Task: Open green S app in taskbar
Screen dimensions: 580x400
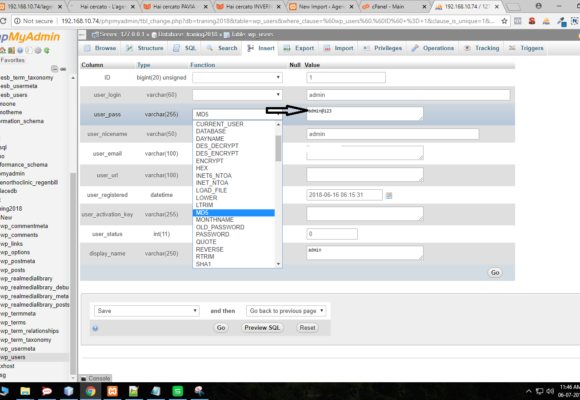Action: pyautogui.click(x=178, y=391)
